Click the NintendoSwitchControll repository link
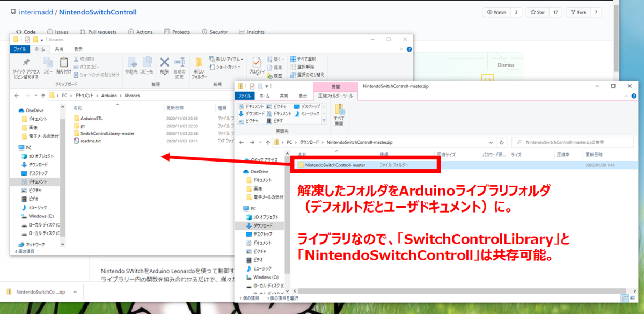 [98, 12]
